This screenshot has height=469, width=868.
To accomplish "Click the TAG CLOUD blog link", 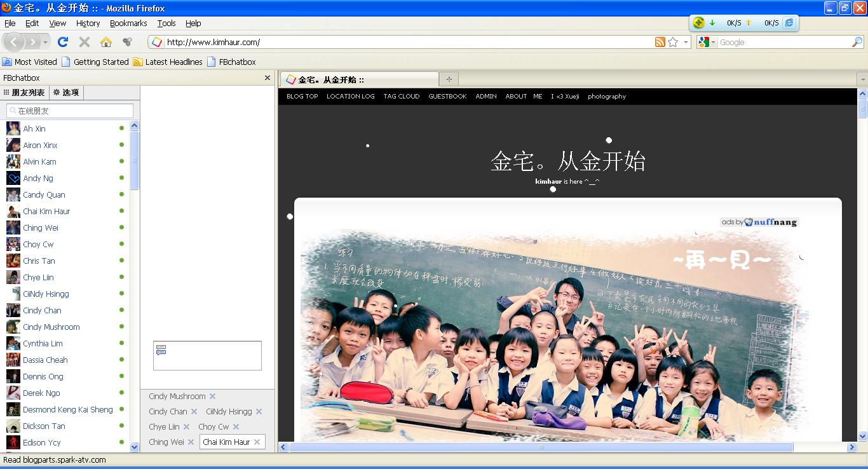I will (401, 97).
